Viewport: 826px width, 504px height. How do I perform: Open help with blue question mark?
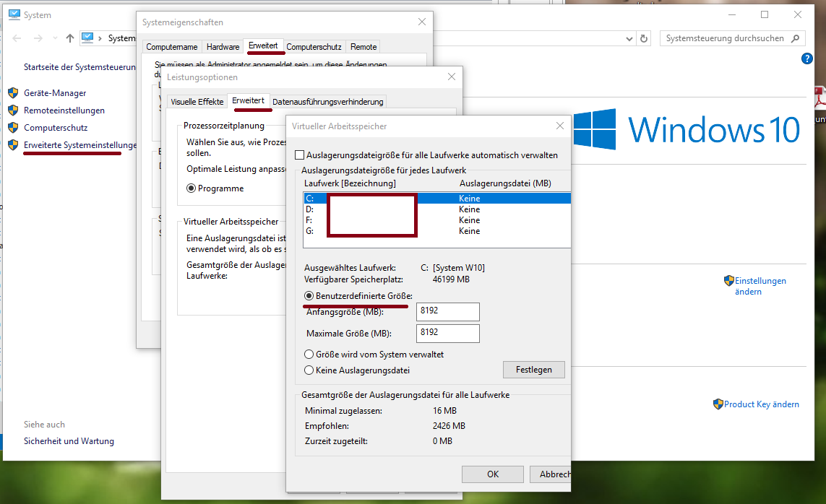[807, 58]
